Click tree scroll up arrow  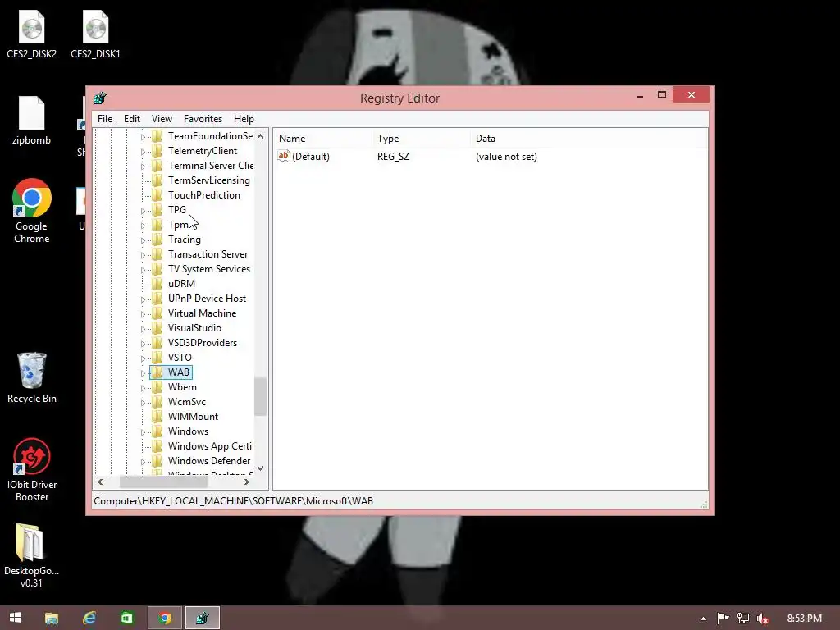pyautogui.click(x=260, y=136)
